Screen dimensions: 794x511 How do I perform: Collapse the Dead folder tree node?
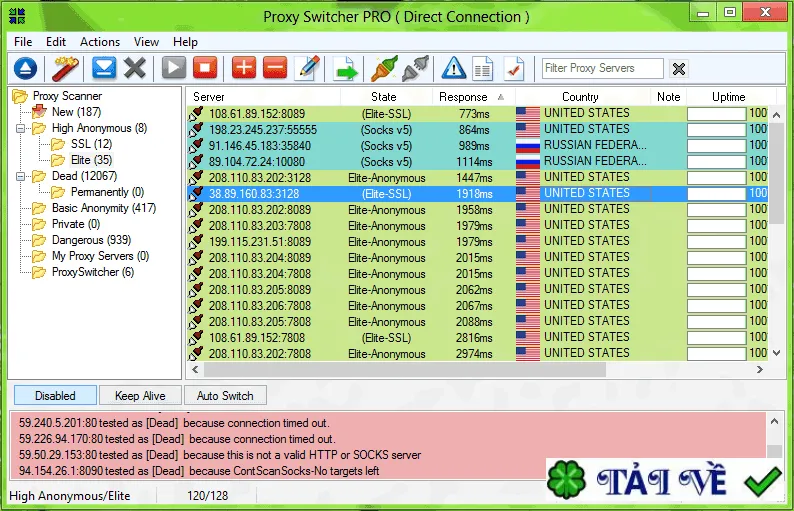[x=20, y=176]
